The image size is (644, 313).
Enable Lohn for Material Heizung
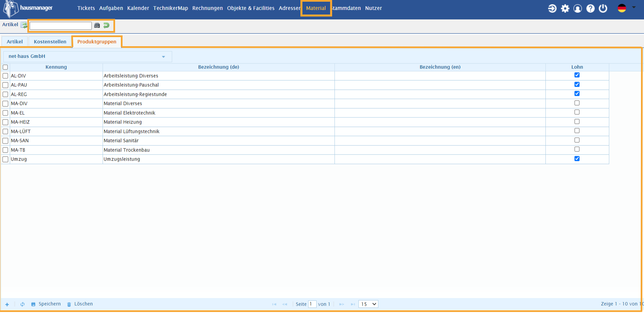(577, 121)
